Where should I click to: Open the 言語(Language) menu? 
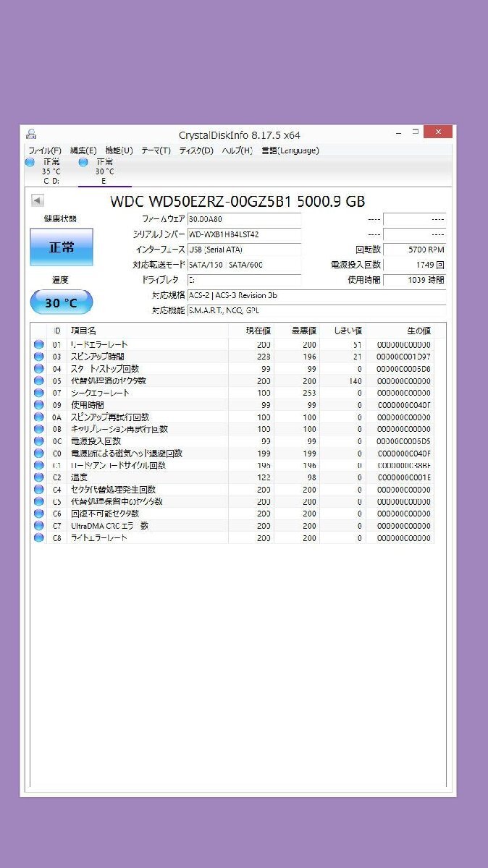point(290,150)
